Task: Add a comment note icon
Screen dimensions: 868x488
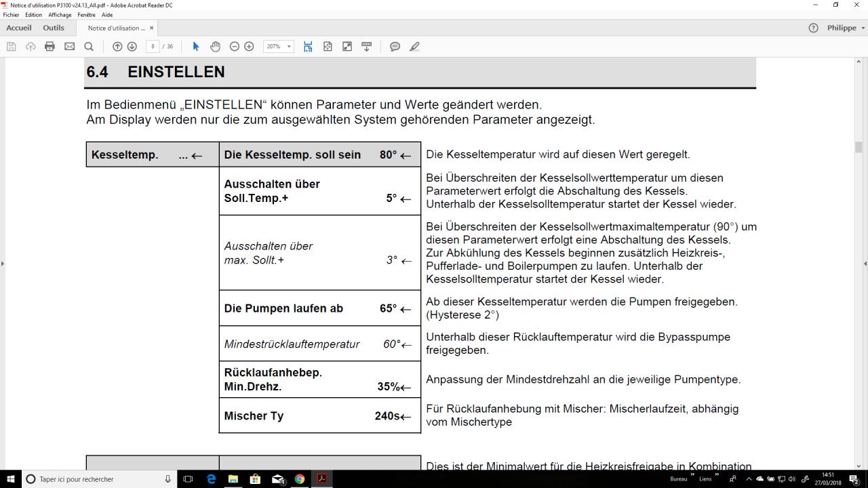Action: (x=395, y=47)
